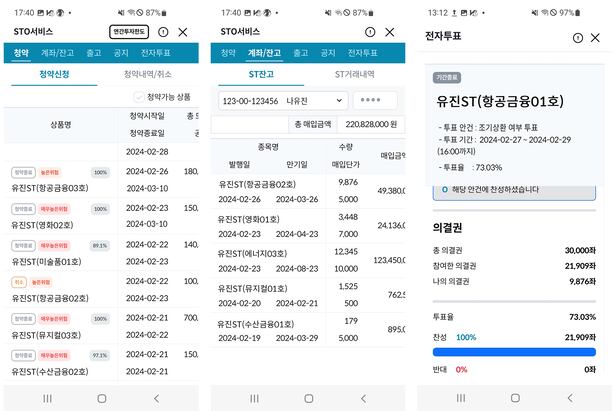Expand the account dropdown 123-00-123456 나유진
Image resolution: width=616 pixels, height=411 pixels.
coord(283,100)
